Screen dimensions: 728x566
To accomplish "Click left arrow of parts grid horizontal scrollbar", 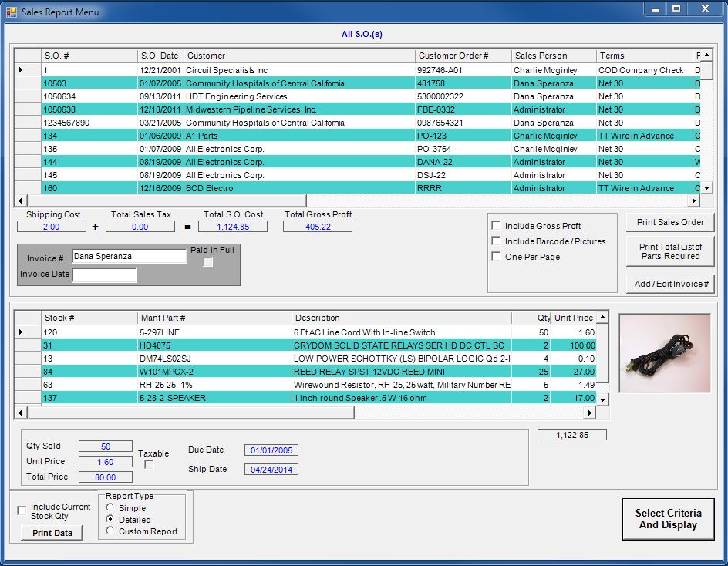I will pos(20,413).
